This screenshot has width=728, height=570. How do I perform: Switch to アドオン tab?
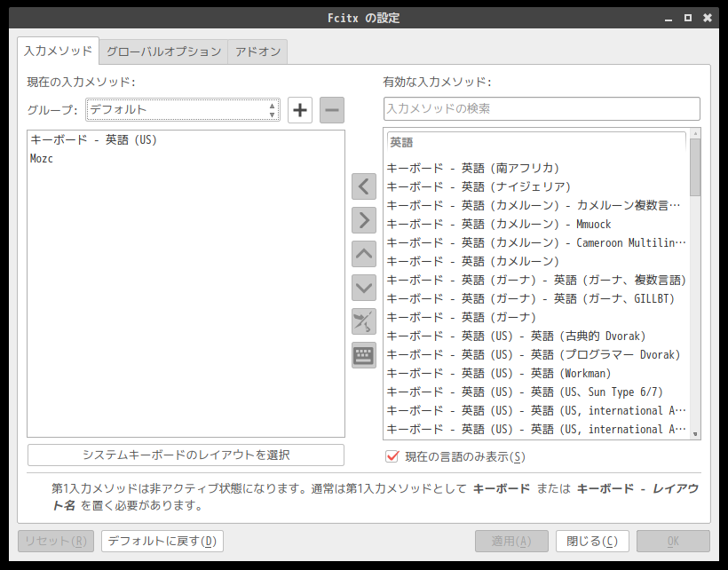(x=257, y=51)
